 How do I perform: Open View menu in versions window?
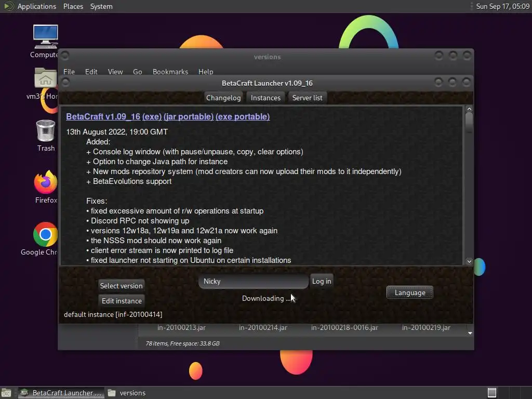[x=115, y=72]
